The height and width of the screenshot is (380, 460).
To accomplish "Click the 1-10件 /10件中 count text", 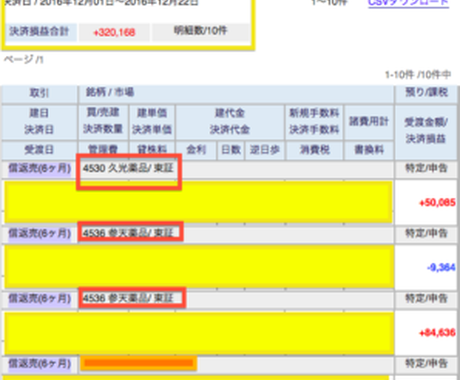I will point(418,75).
